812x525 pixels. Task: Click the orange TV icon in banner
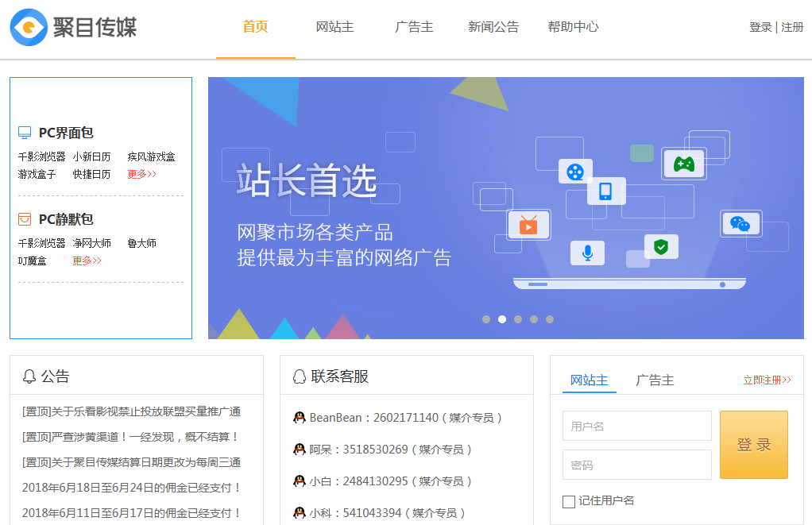click(x=528, y=226)
